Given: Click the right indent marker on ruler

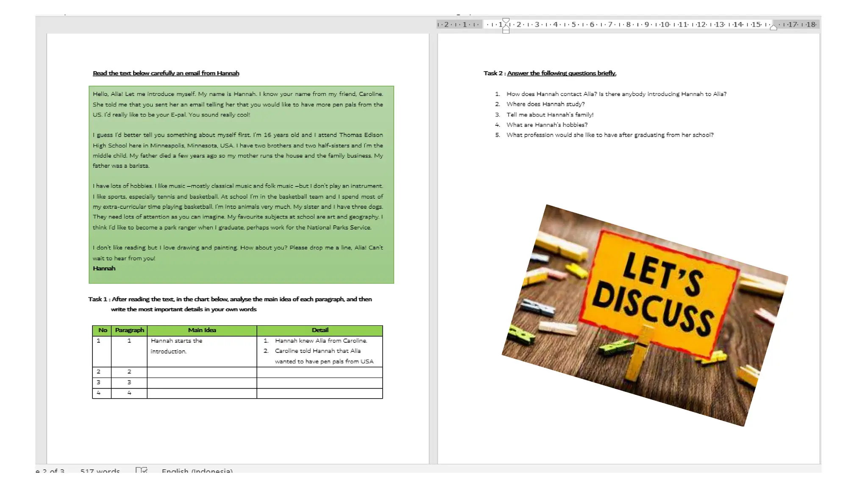Looking at the screenshot, I should click(773, 28).
